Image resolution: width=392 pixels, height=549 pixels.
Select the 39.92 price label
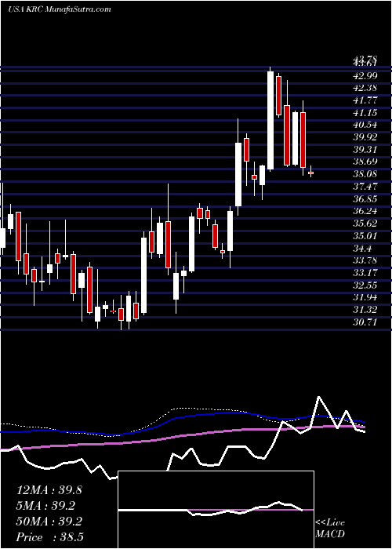[365, 137]
